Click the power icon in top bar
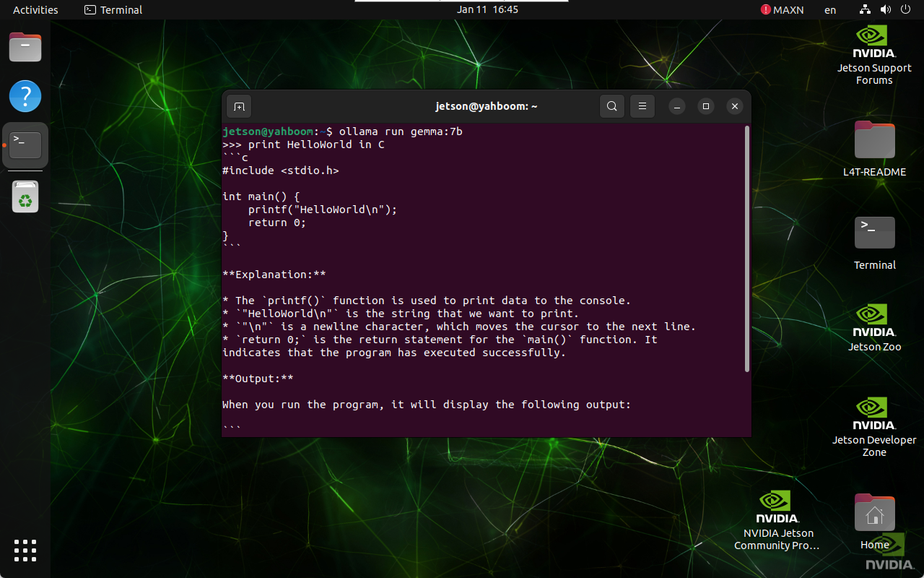This screenshot has height=578, width=924. [x=907, y=9]
